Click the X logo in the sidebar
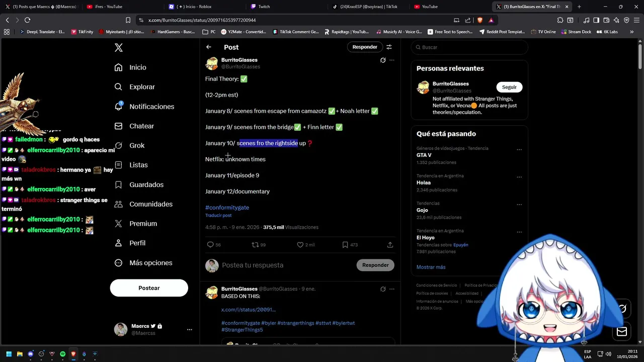 click(x=118, y=48)
